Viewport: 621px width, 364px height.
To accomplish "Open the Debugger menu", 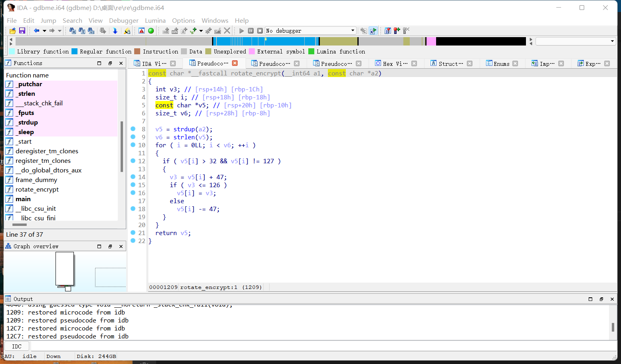I will pyautogui.click(x=124, y=20).
